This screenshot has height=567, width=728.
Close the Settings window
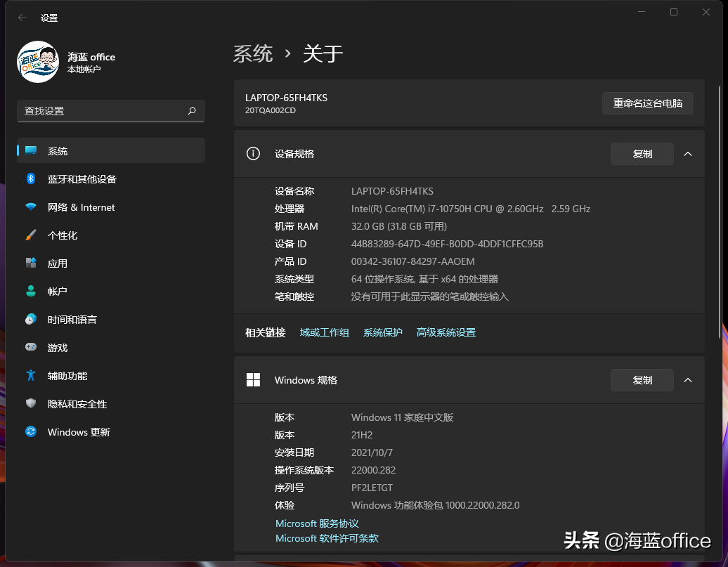(706, 12)
